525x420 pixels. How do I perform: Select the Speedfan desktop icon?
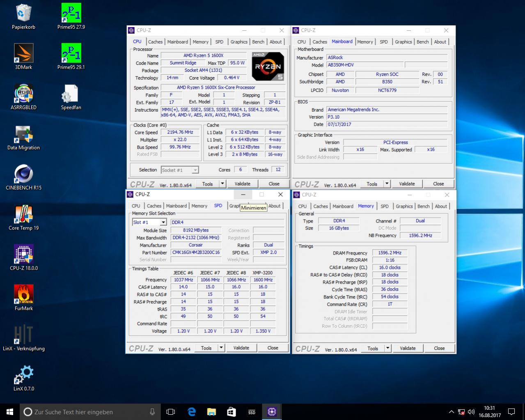coord(71,94)
